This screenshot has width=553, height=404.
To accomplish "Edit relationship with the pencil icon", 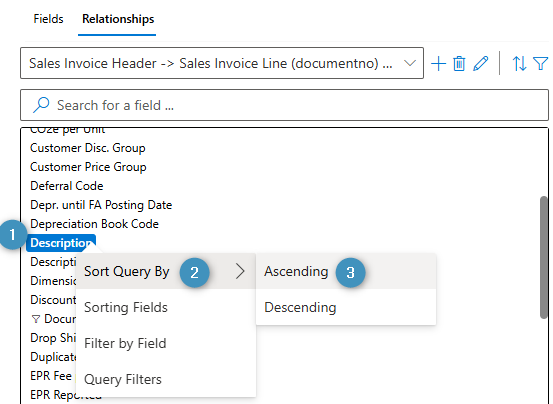I will [x=480, y=64].
